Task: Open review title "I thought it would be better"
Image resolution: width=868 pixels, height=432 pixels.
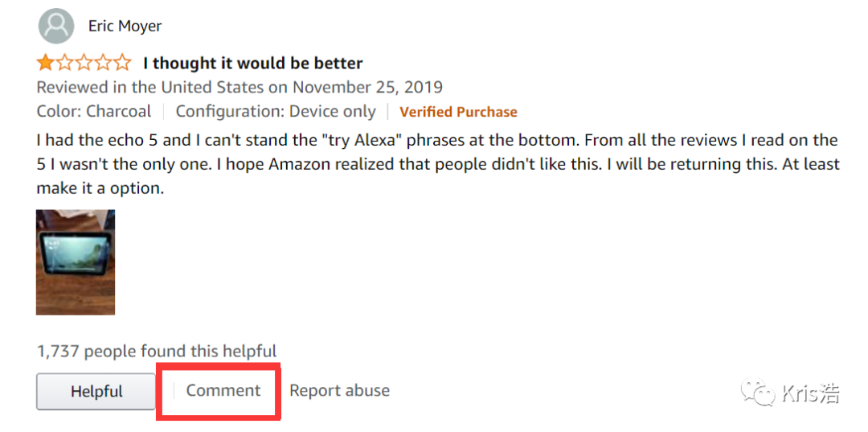Action: [252, 63]
